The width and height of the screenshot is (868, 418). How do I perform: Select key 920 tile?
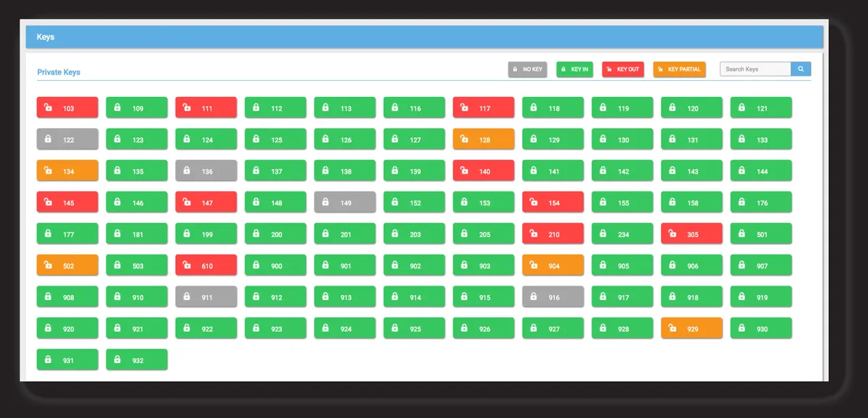click(x=67, y=328)
